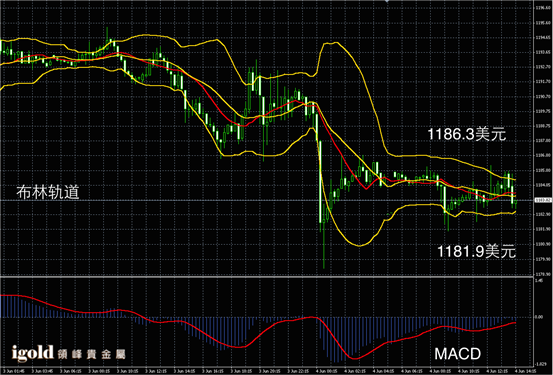Click the red MACD signal line trough
Viewport: 553px width, 375px height.
[x=354, y=358]
